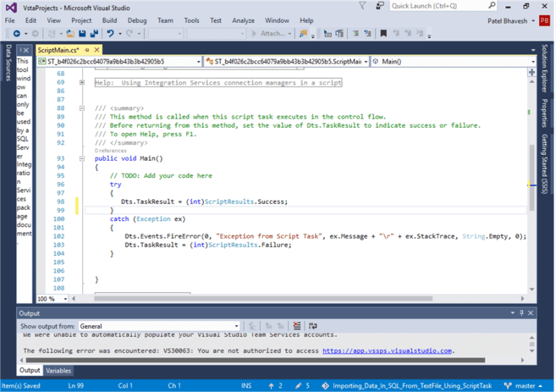This screenshot has width=556, height=392.
Task: Collapse the summary comment block at line 88
Action: click(82, 108)
